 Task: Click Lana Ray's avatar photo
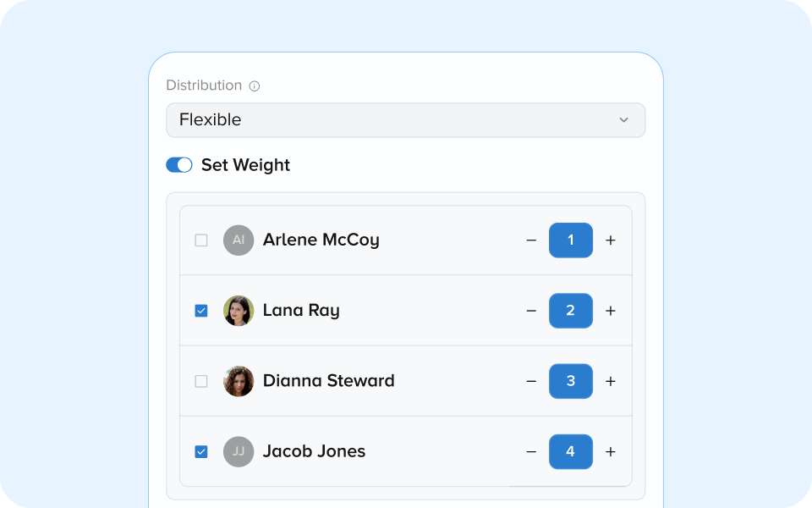click(x=239, y=311)
